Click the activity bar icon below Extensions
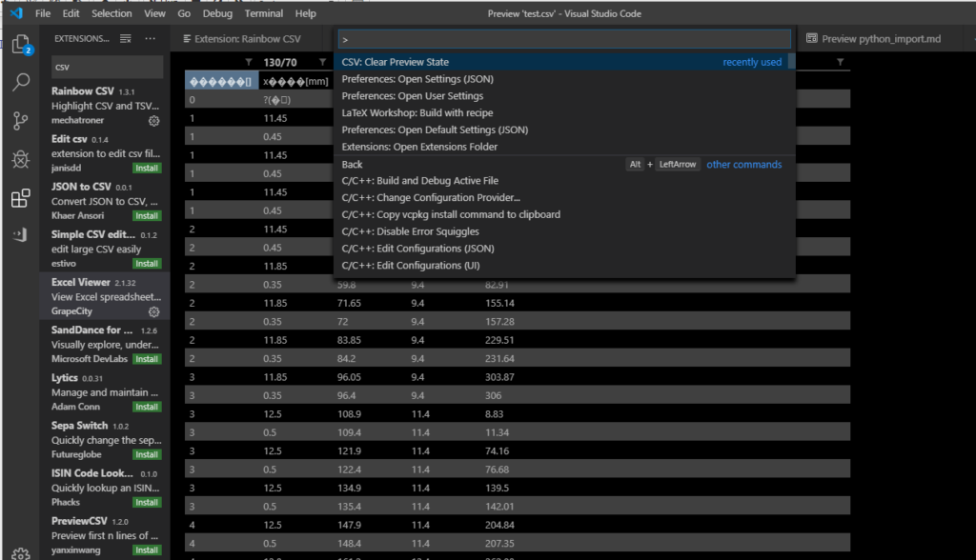Viewport: 976px width, 560px height. tap(21, 234)
